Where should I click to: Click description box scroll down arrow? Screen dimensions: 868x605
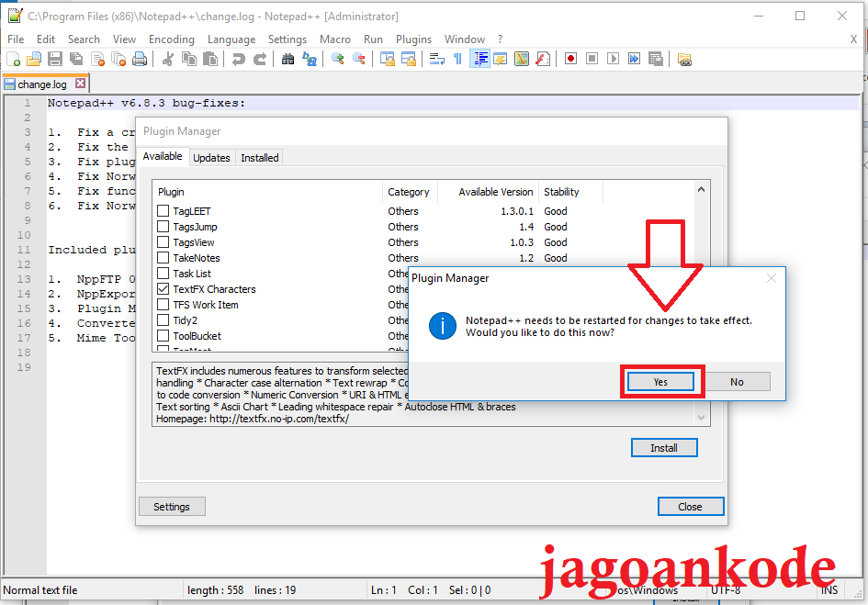click(x=701, y=418)
